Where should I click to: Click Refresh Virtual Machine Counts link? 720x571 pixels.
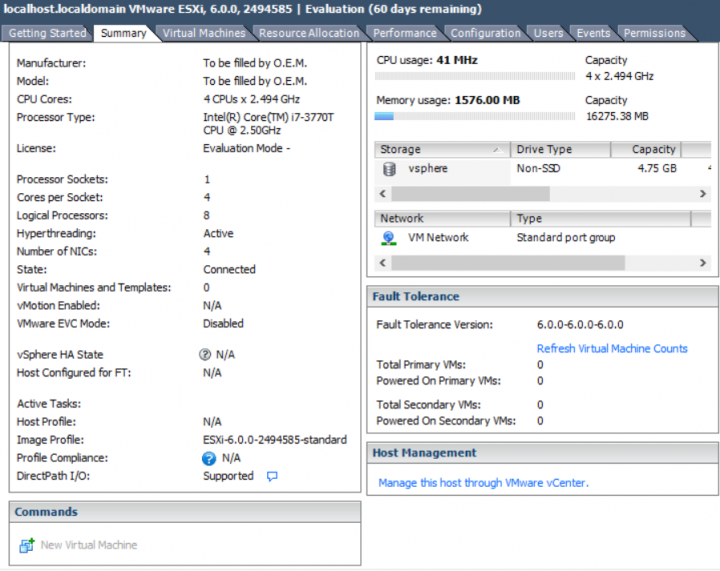click(612, 349)
